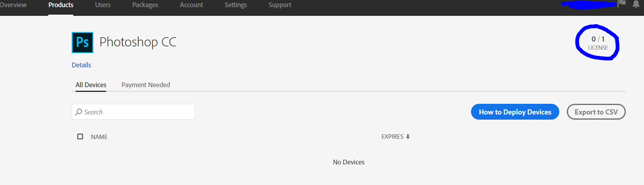Click the notifications bell icon
The image size is (644, 185).
click(x=636, y=4)
